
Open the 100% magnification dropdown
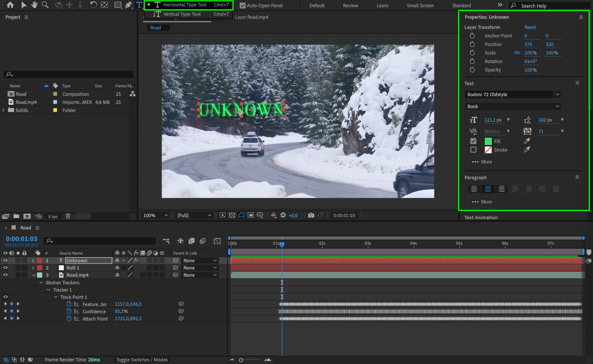[155, 215]
